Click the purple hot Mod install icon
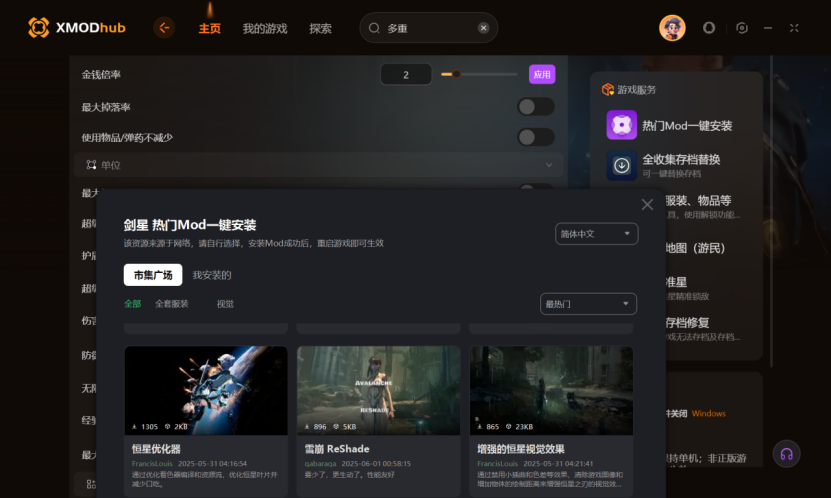 (622, 125)
